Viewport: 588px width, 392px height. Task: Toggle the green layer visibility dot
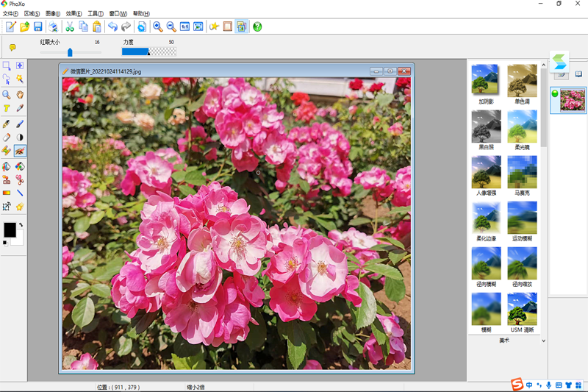[555, 94]
